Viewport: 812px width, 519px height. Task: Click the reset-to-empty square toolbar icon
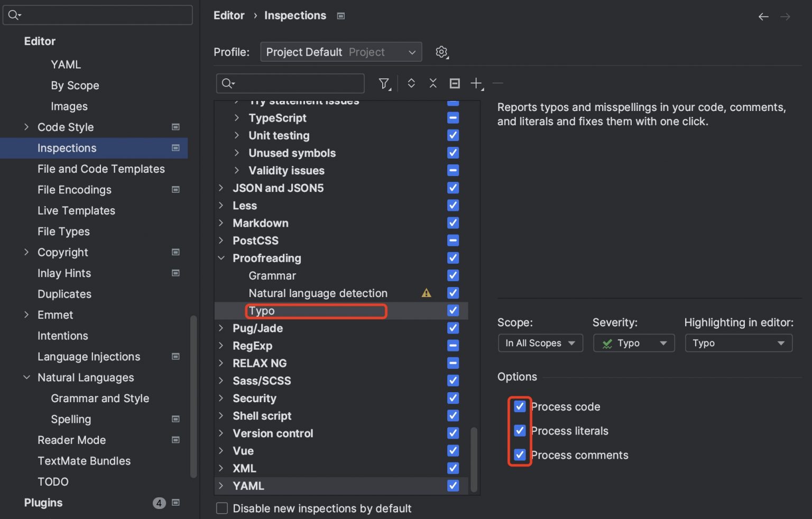(455, 83)
